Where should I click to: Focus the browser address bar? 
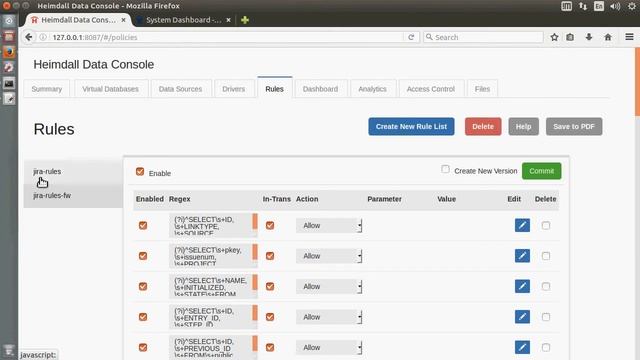coord(227,37)
